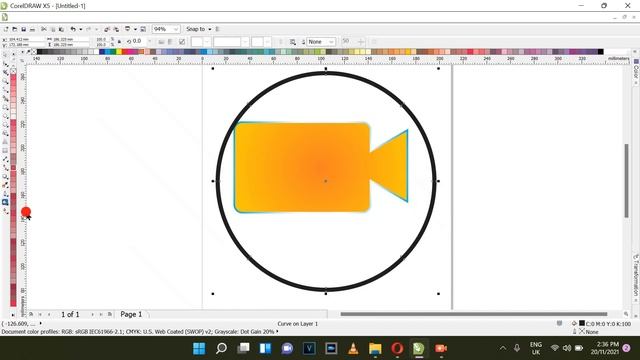Select the Interactive Fill tool
The height and width of the screenshot is (360, 640).
5,211
